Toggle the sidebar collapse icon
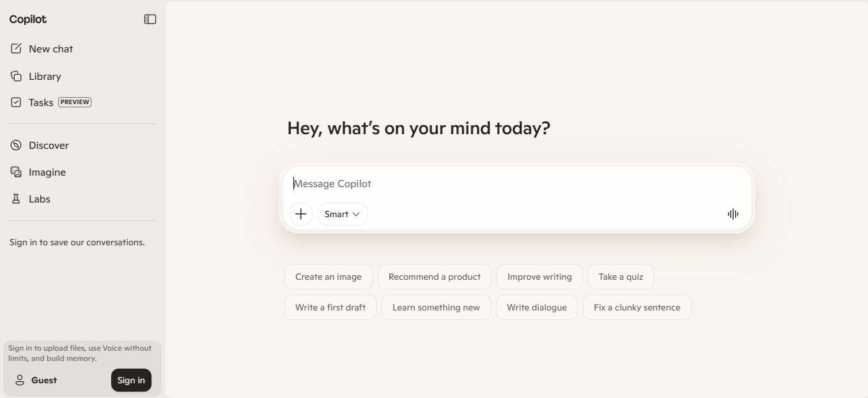 150,19
